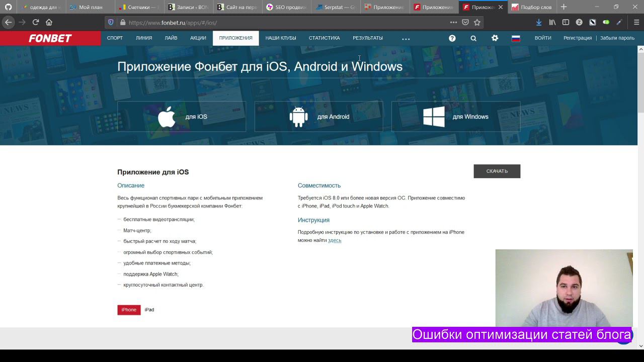View site security padlock details

coord(122,23)
